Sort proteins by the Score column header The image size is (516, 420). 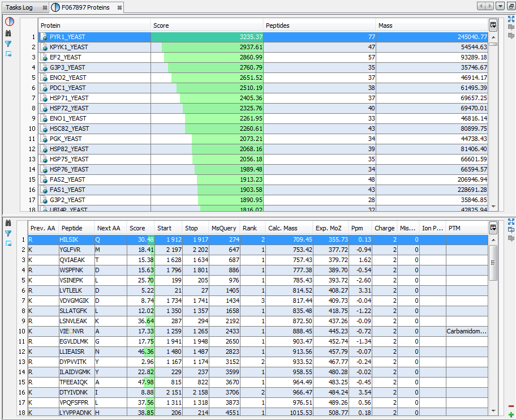tap(207, 25)
